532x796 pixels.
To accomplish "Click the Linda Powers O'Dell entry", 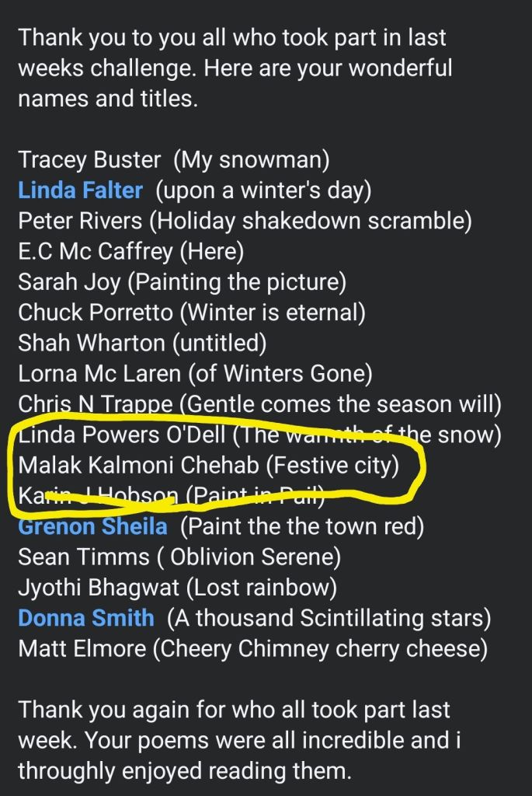I will tap(259, 435).
